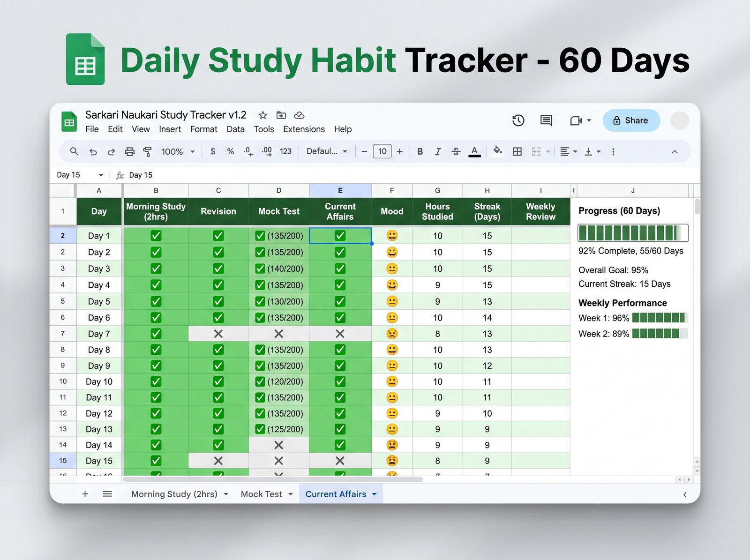Toggle the Day 7 Revision checkbox
Viewport: 750px width, 560px height.
click(218, 334)
